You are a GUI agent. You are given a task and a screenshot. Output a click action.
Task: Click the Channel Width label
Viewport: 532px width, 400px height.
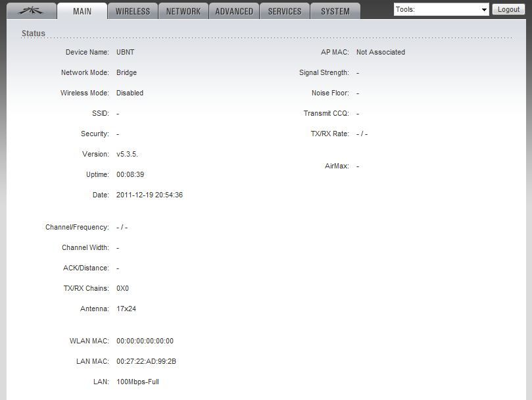[85, 247]
